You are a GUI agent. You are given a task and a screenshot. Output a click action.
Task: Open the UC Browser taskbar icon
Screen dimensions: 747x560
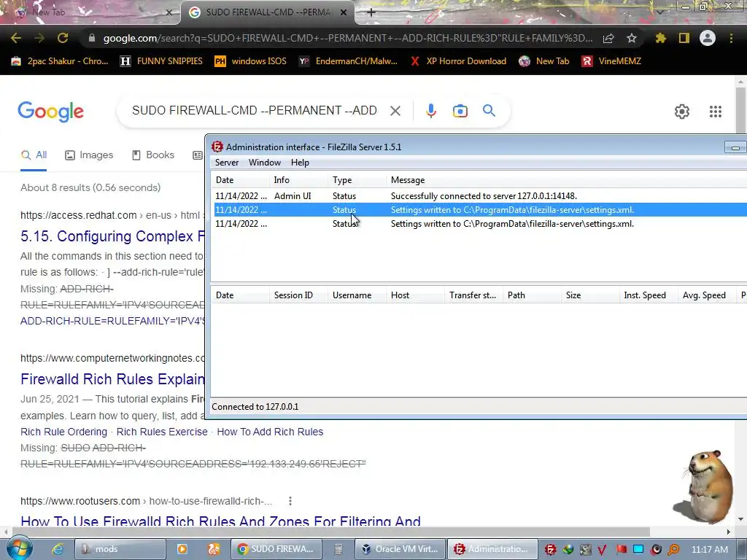[x=213, y=549]
